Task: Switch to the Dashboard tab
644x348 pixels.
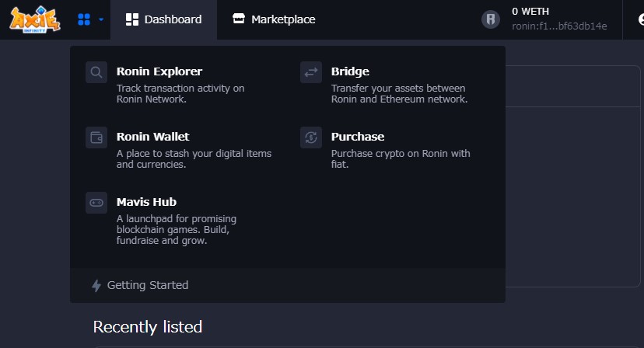Action: pos(163,19)
